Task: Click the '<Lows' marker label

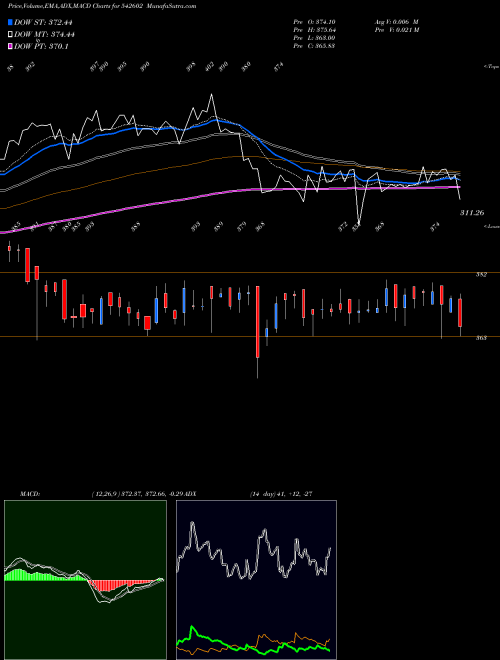Action: (x=492, y=226)
